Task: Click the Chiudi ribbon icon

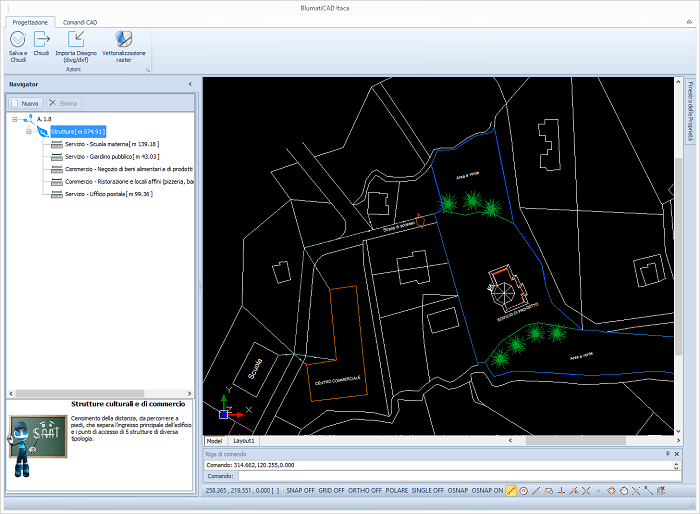Action: coord(41,40)
